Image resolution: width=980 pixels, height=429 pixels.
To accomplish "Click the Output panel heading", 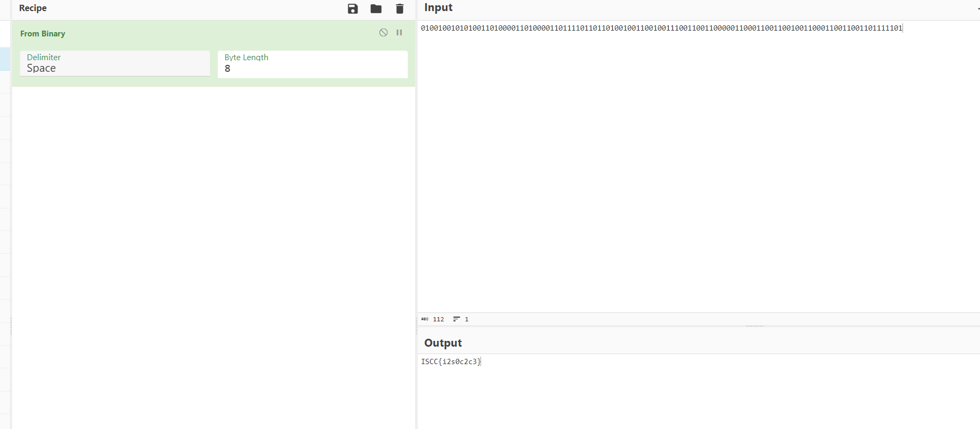I will point(443,343).
